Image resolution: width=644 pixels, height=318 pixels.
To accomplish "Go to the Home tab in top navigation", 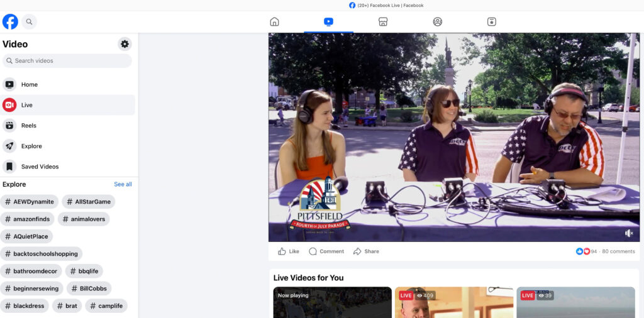I will [274, 22].
